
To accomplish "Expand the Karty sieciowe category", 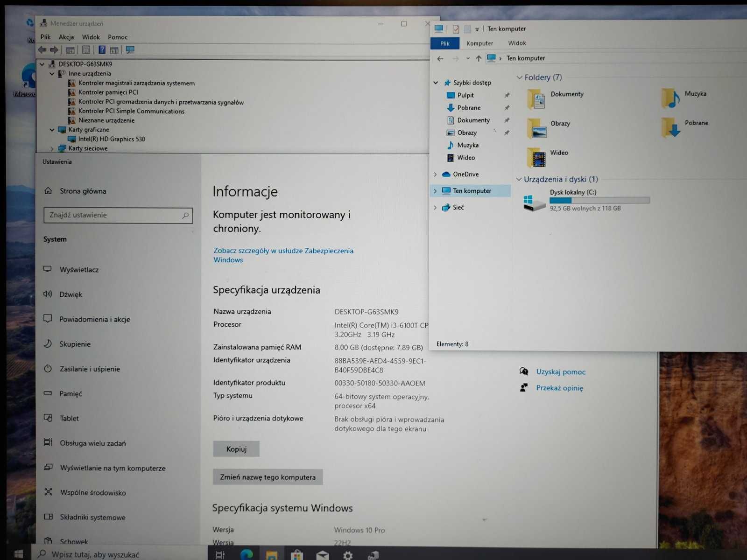I will coord(52,148).
